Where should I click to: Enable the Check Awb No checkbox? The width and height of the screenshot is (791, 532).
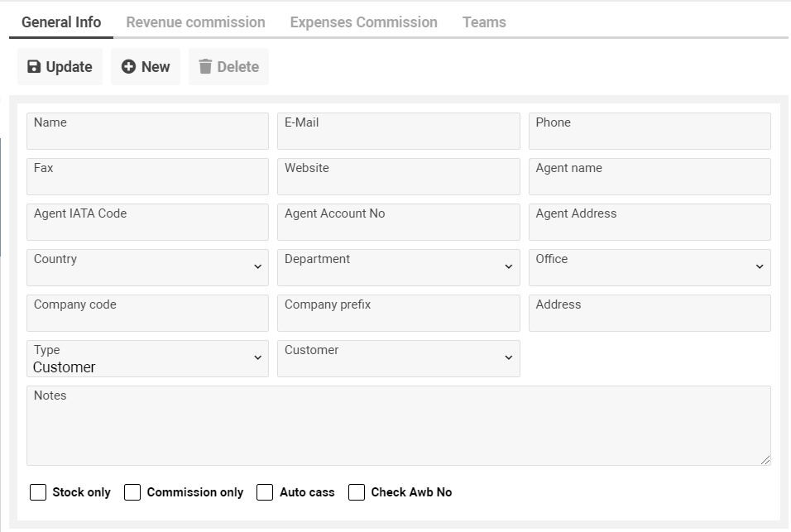(357, 491)
